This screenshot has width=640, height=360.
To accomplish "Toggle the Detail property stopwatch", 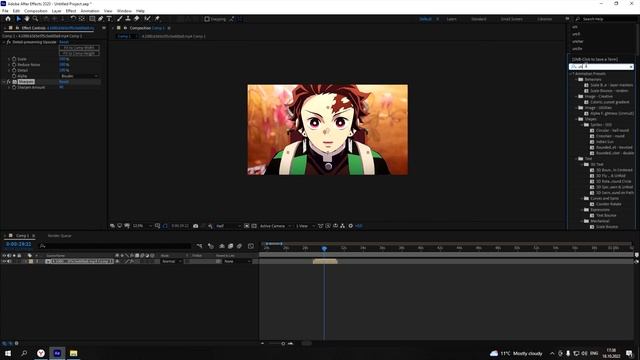I will click(14, 70).
